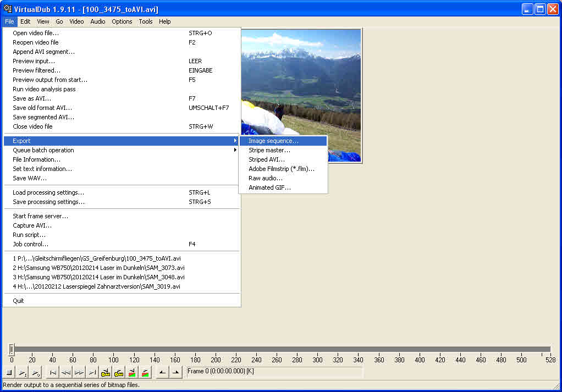
Task: Open the Tools menu
Action: [x=146, y=21]
